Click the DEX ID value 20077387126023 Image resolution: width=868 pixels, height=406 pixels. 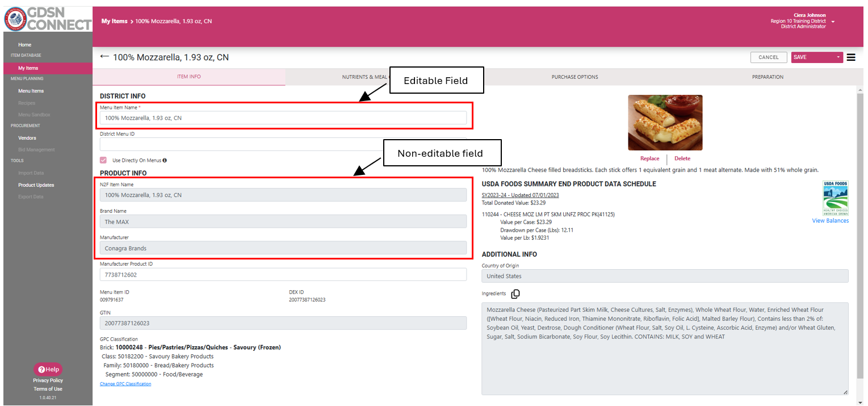(307, 300)
